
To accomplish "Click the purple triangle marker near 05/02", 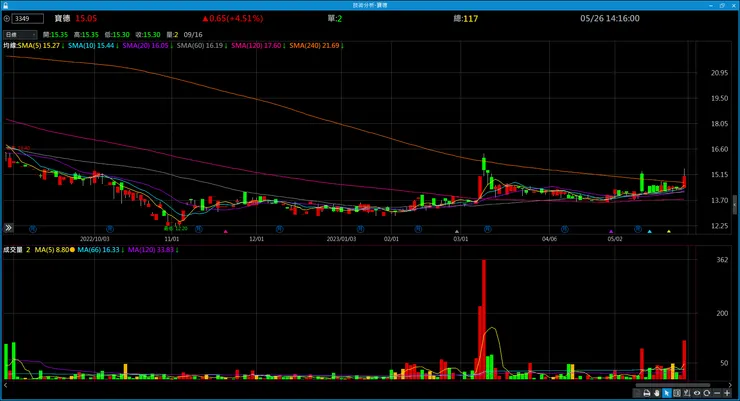I will point(611,231).
